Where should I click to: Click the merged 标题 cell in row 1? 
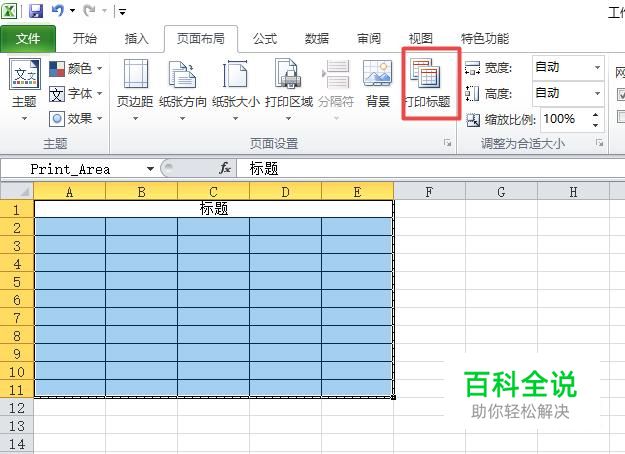[214, 209]
